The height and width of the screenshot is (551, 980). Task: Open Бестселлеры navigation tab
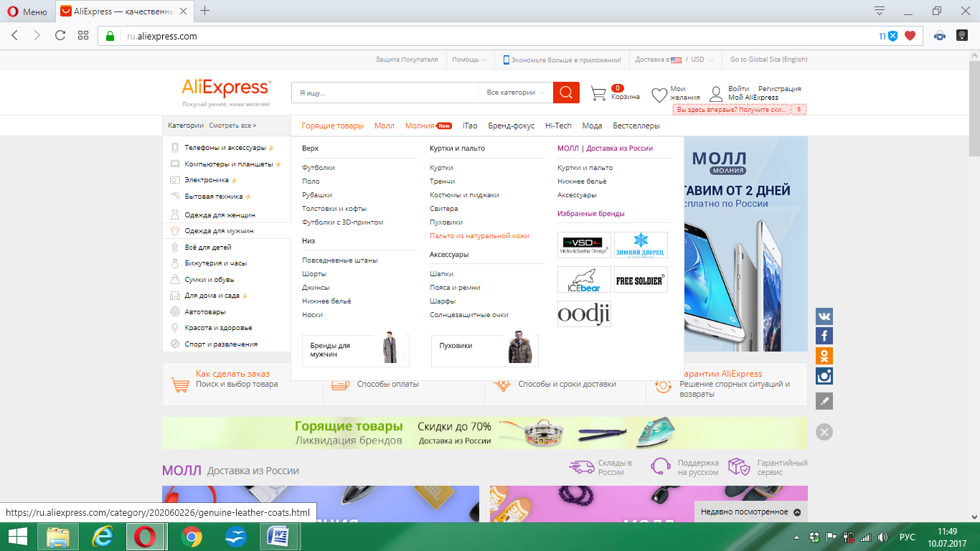636,126
